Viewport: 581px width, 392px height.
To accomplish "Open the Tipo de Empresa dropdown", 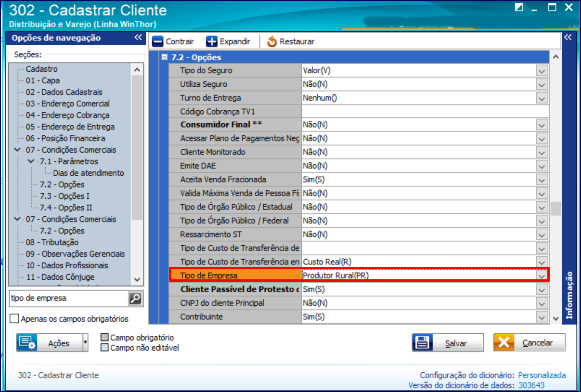I will coord(542,275).
